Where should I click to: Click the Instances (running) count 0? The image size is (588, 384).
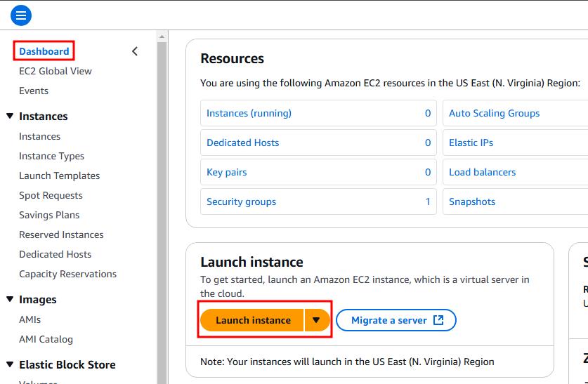tap(428, 113)
